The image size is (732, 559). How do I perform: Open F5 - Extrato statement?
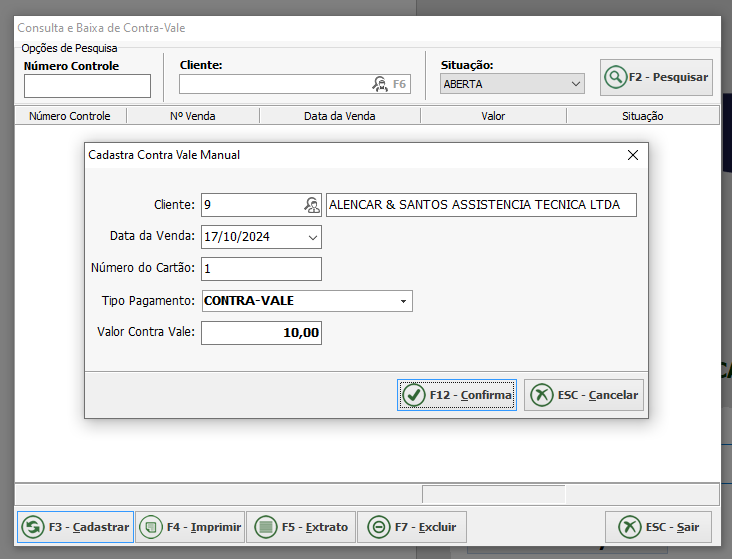[302, 527]
